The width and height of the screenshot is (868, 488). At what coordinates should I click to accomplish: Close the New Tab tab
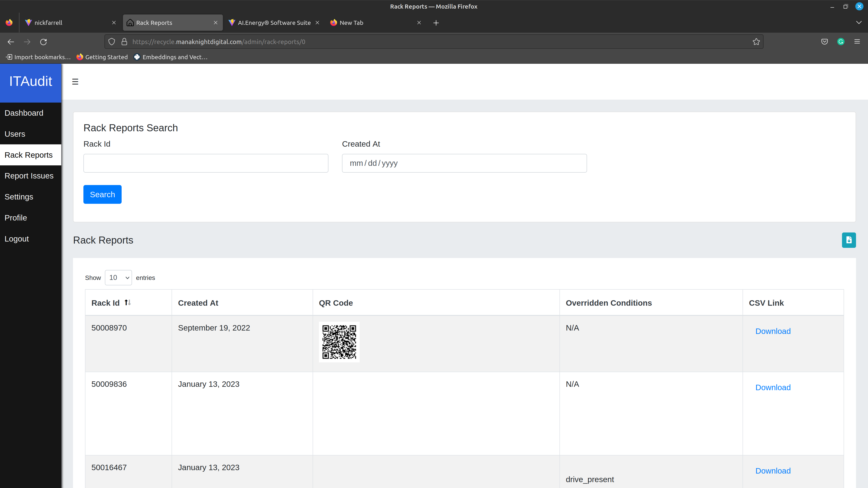(419, 23)
